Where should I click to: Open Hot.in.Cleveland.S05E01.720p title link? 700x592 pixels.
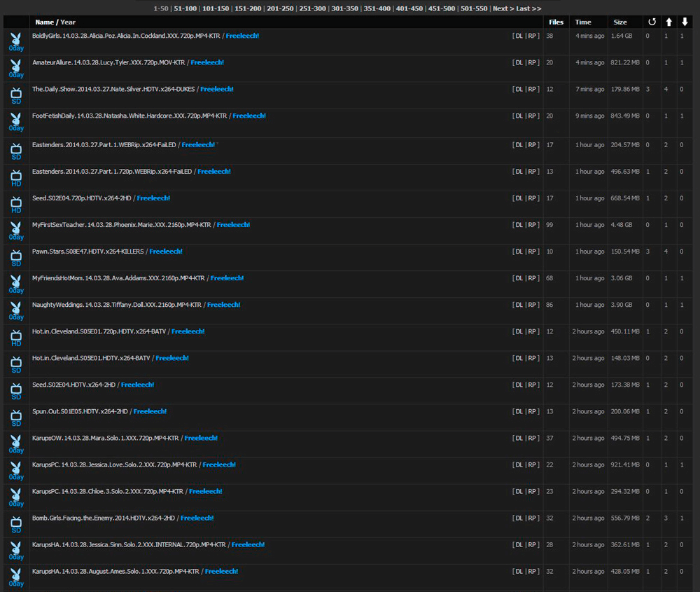pyautogui.click(x=99, y=331)
